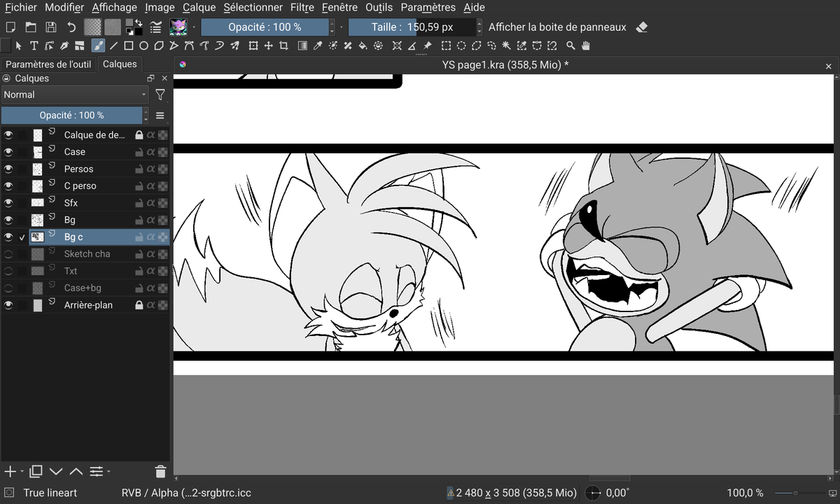
Task: Hide the Sfx layer
Action: 8,203
